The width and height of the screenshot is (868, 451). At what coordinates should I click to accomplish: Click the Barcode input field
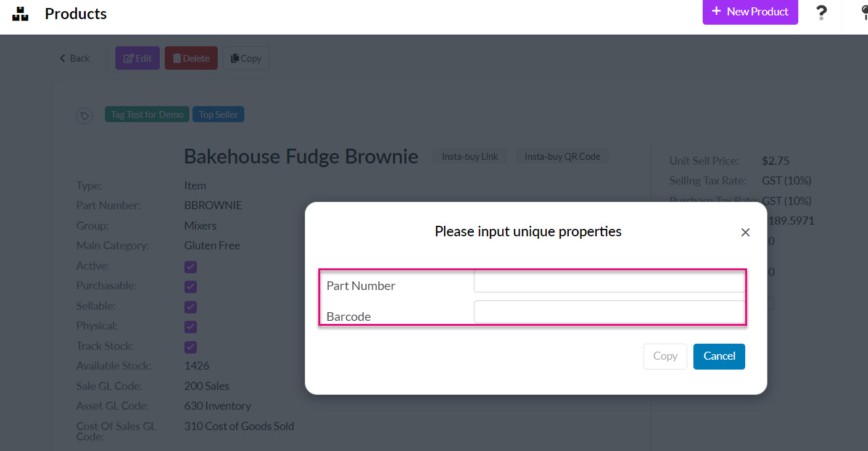(610, 312)
